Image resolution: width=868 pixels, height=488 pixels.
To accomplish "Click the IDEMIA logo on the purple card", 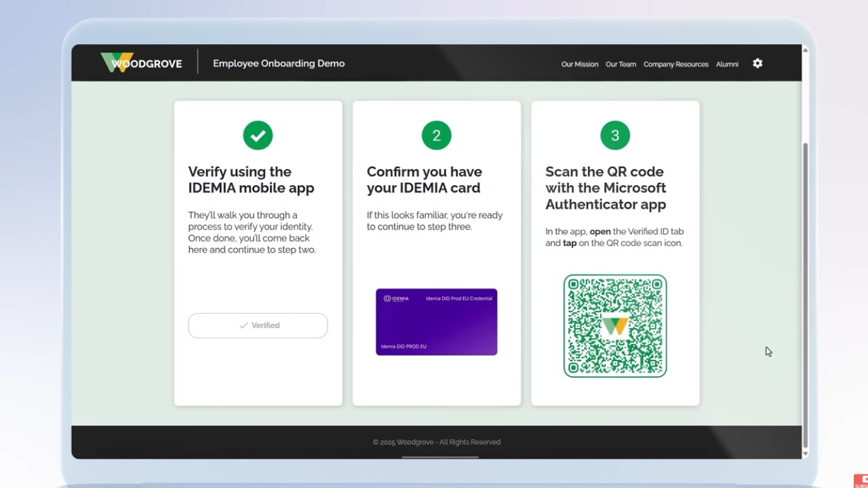I will pos(396,298).
